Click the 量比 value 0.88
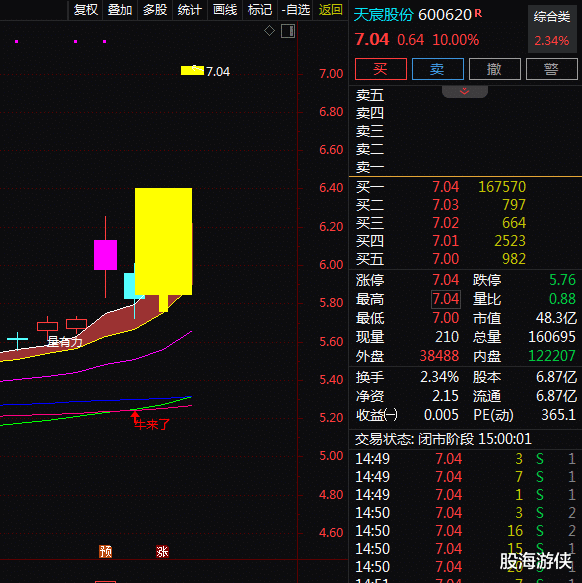Screen dimensions: 582x583 562,299
